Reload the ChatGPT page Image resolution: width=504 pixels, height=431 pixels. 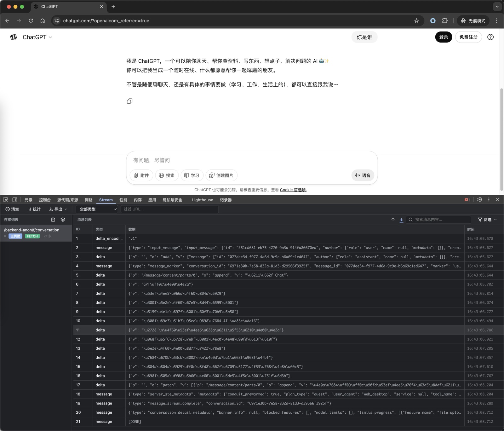(x=31, y=21)
